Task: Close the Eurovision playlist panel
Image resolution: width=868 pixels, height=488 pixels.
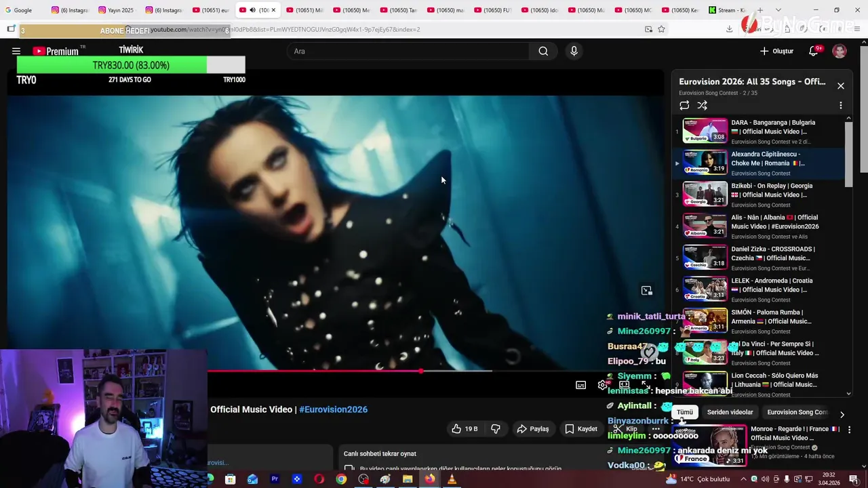Action: (x=841, y=85)
